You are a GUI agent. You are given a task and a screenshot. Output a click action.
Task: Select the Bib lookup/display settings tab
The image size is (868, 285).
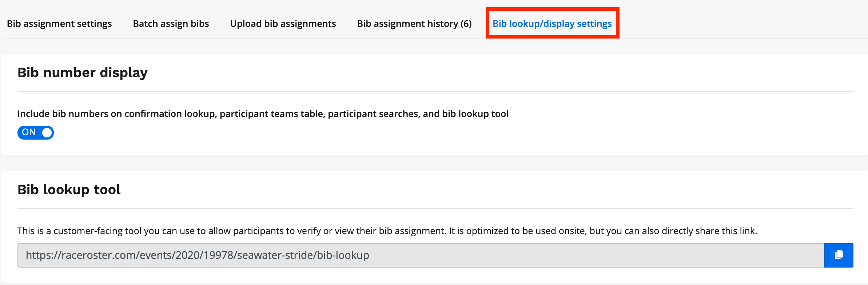pos(552,24)
